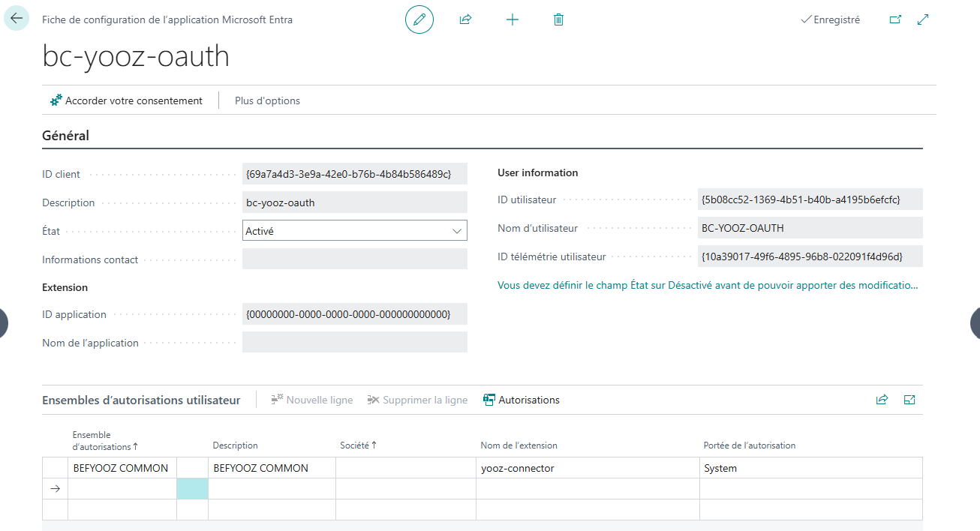Click the back arrow button

coord(17,19)
